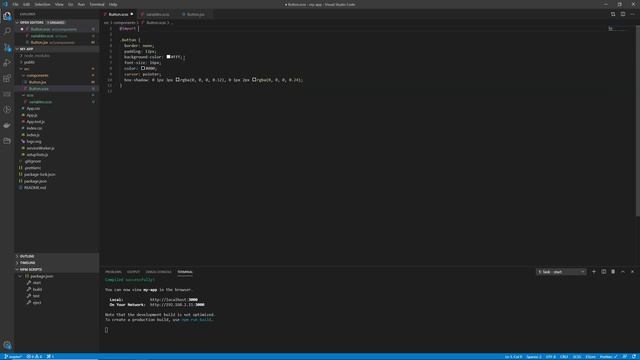
Task: Open the View menu
Action: pyautogui.click(x=59, y=4)
